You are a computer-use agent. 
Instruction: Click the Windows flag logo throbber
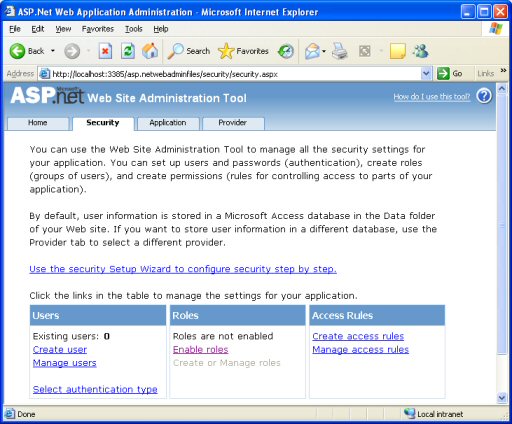[x=495, y=29]
